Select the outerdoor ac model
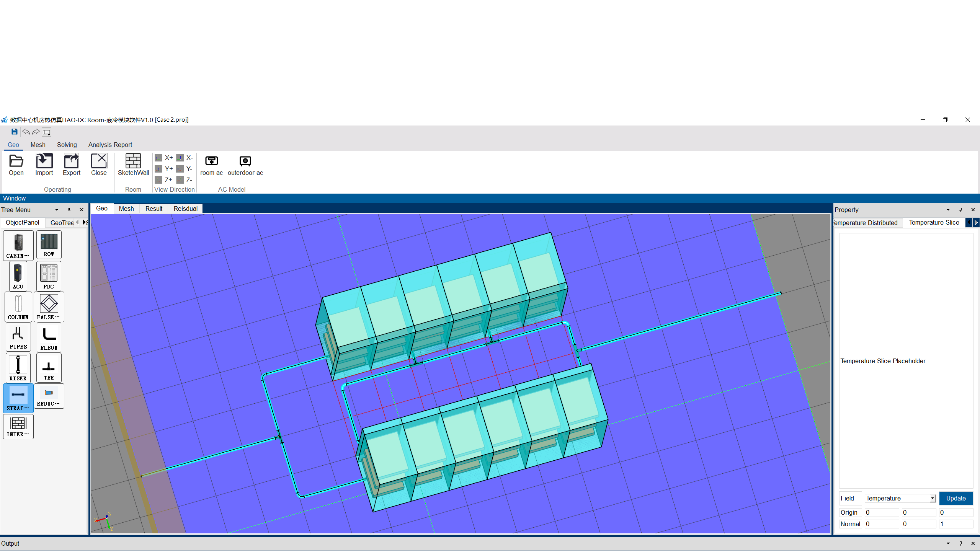The image size is (980, 551). (x=245, y=165)
